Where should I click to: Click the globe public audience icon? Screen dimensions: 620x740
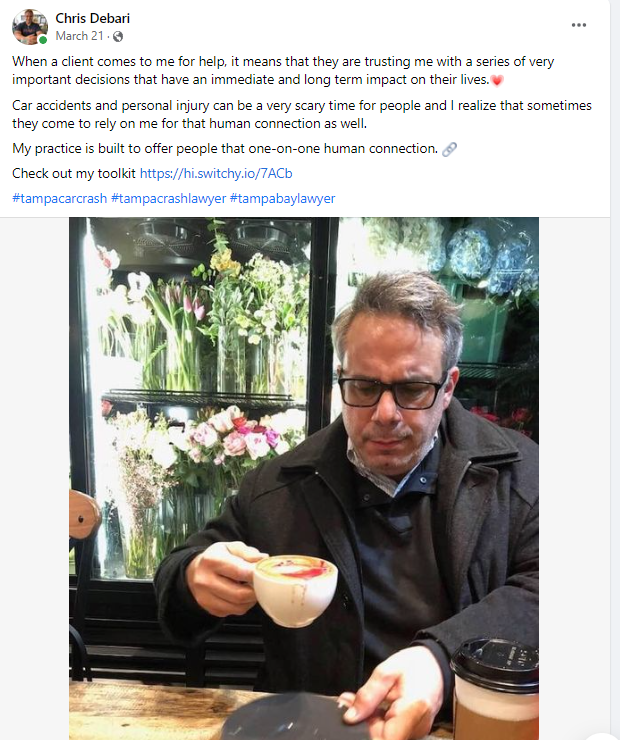(118, 36)
